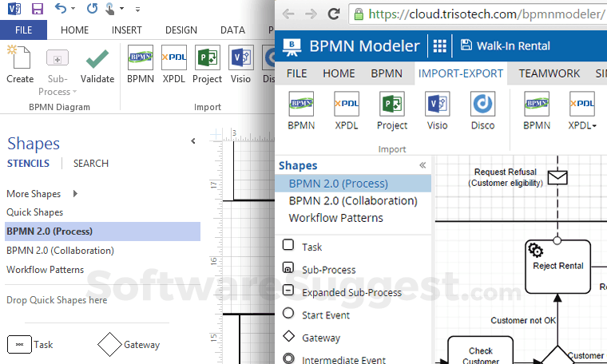
Task: Open the touch mode dropdown arrow
Action: pos(121,8)
